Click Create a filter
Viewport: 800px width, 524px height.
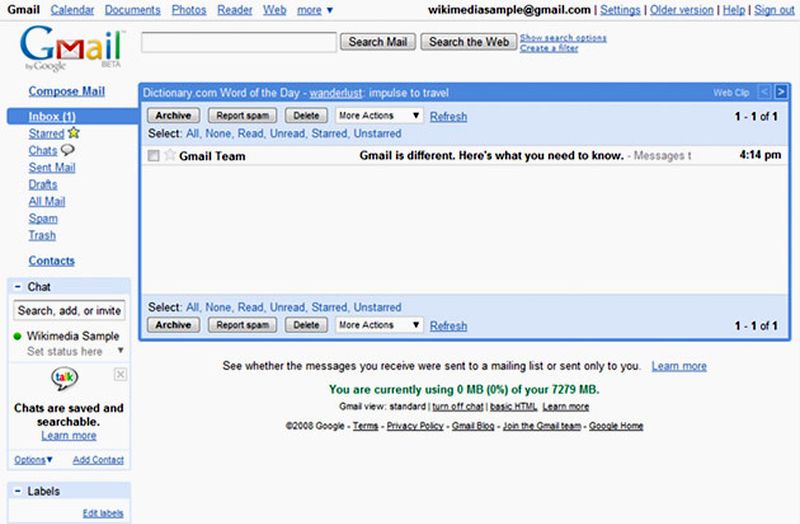tap(549, 48)
